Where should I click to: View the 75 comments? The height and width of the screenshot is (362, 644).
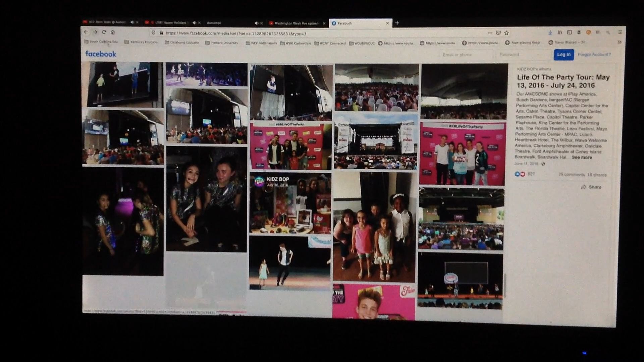coord(571,175)
